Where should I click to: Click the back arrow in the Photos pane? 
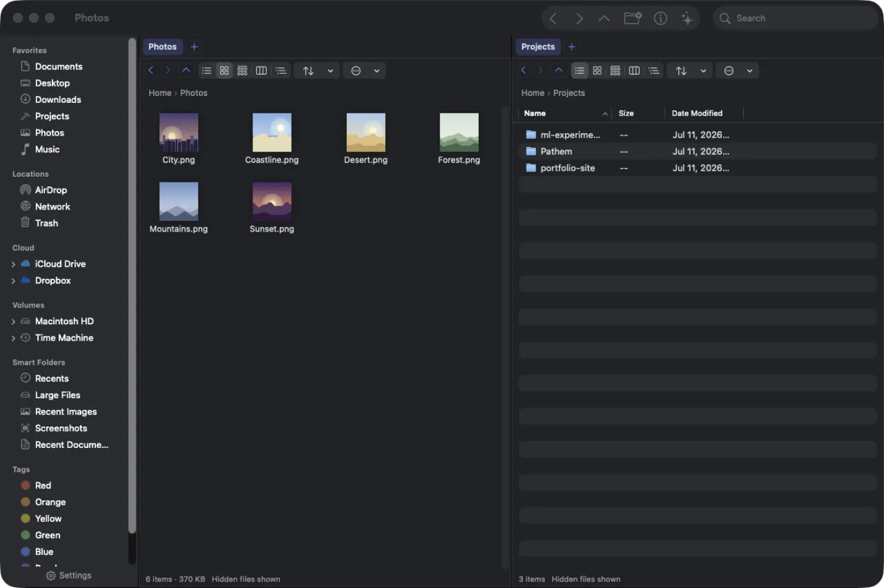tap(151, 71)
